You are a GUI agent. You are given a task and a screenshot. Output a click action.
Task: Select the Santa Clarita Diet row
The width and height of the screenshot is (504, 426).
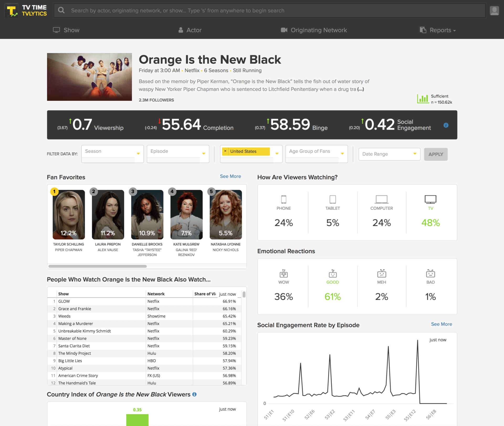coord(144,346)
